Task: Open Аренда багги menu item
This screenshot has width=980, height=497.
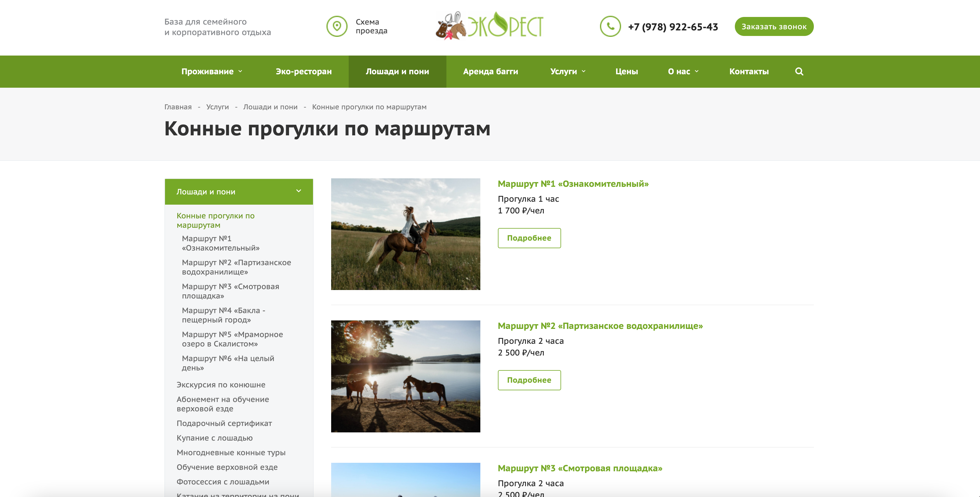Action: pyautogui.click(x=490, y=72)
